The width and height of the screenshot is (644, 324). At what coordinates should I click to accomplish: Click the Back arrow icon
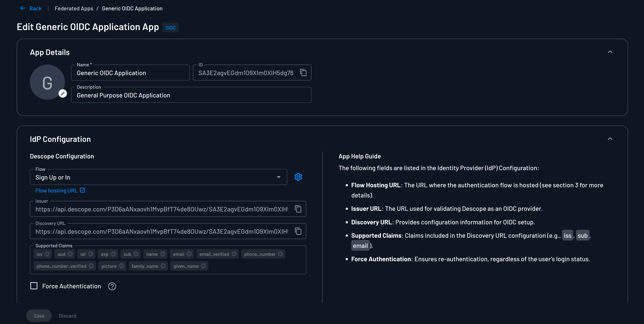[x=23, y=9]
